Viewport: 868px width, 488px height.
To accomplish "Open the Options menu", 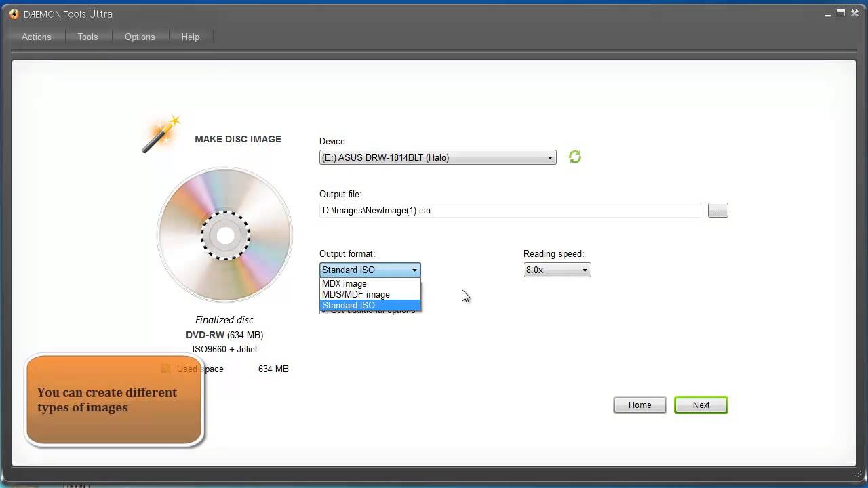I will click(140, 37).
